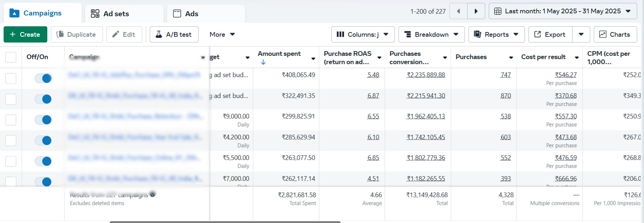Click the previous page arrow icon
Screen dimensions: 644x223
[x=458, y=11]
